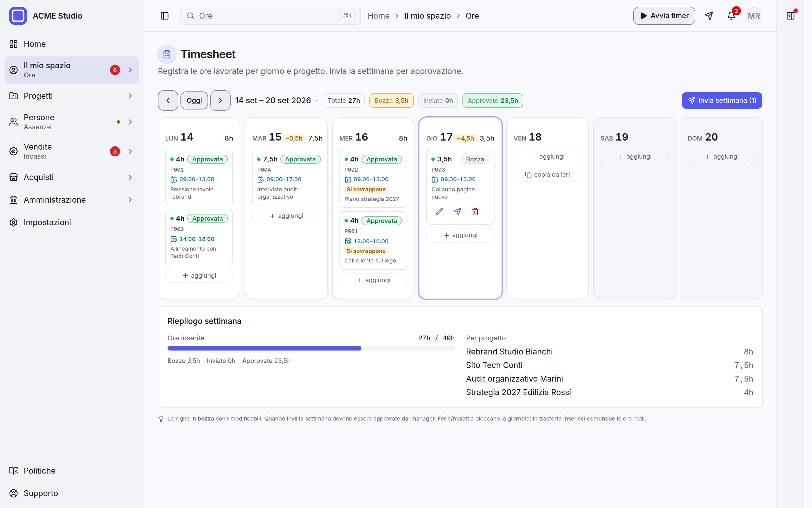
Task: Click Invia settimana (1) button
Action: 722,100
